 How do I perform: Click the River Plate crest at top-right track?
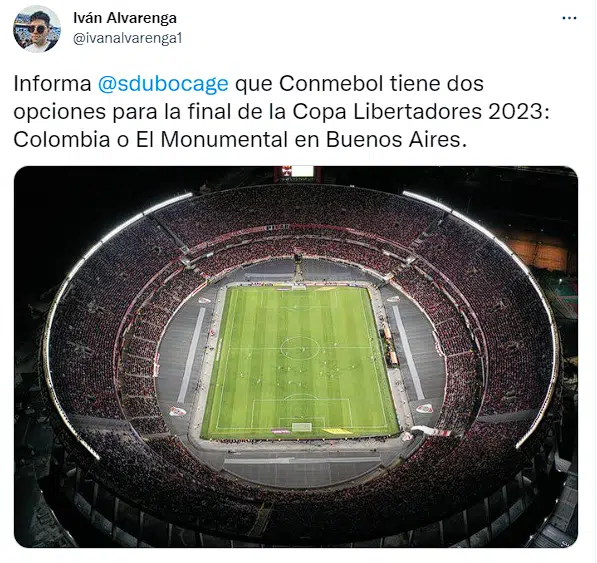393,299
